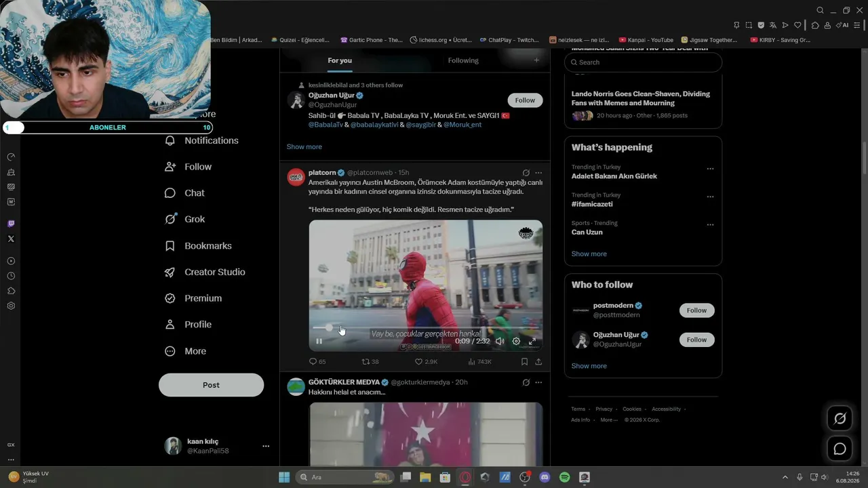Screen dimensions: 868x488
Task: Open account options next to kaan kılıç
Action: point(266,446)
